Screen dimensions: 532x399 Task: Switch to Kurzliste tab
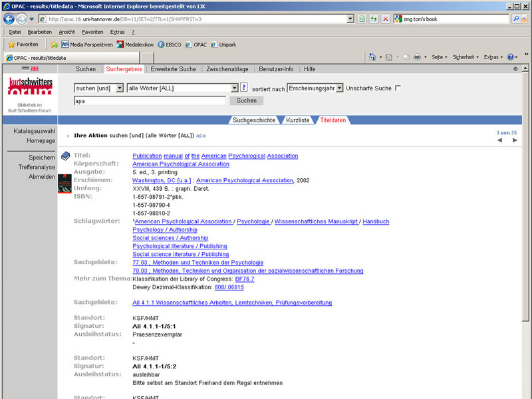tap(297, 120)
